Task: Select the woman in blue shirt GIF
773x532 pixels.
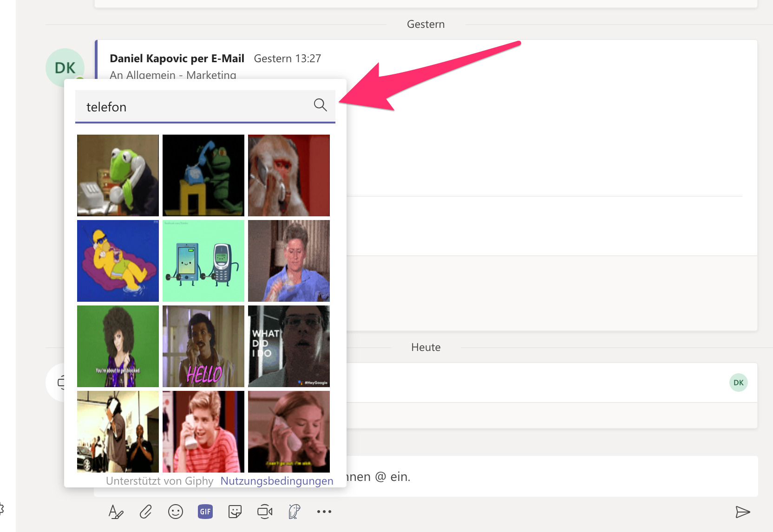Action: click(x=289, y=261)
